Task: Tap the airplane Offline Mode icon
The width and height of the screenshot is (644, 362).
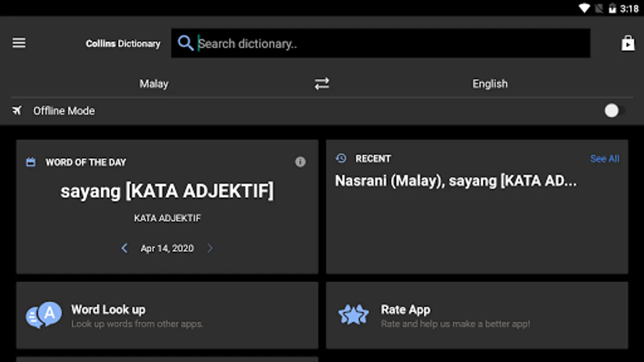Action: (17, 110)
